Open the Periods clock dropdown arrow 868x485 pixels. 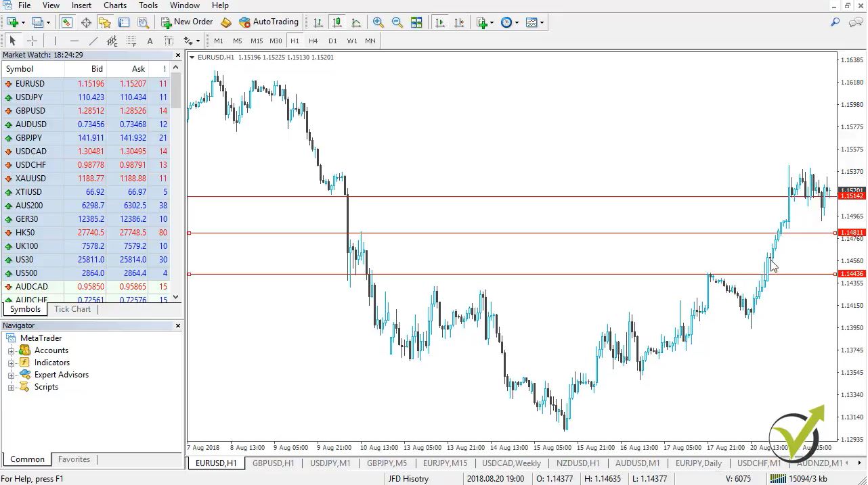pyautogui.click(x=517, y=22)
